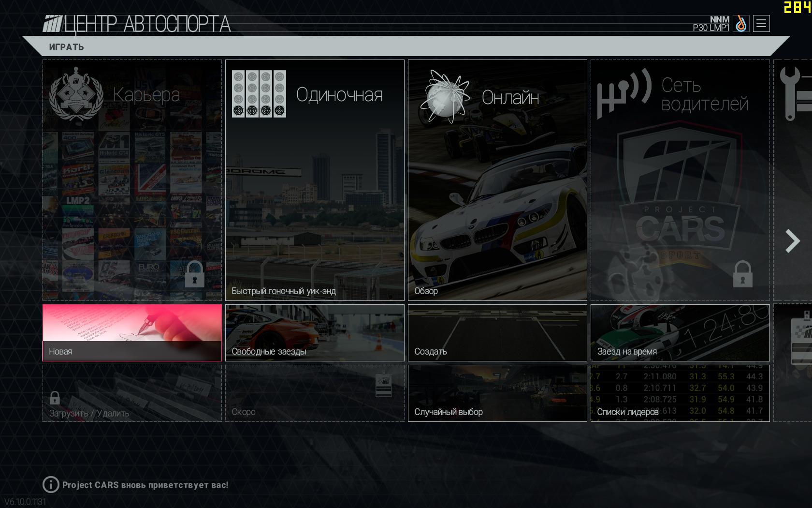Click the globe icon for Онлайн
This screenshot has height=508, width=812.
point(445,96)
